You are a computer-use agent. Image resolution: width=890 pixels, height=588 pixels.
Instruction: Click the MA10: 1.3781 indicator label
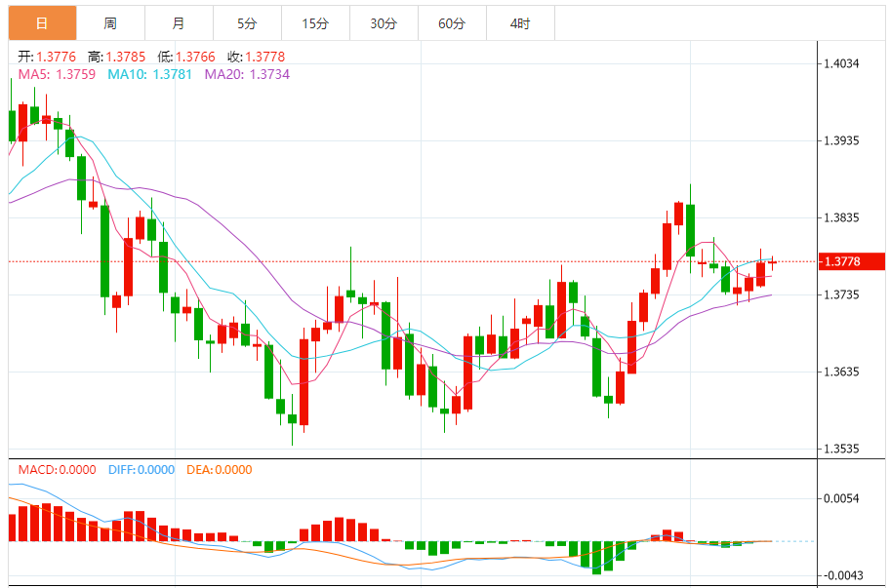150,74
